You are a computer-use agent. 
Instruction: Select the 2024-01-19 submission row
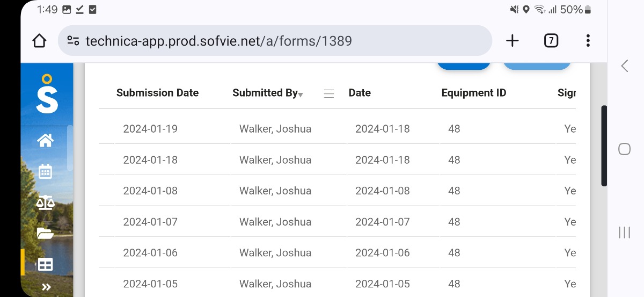(x=337, y=129)
